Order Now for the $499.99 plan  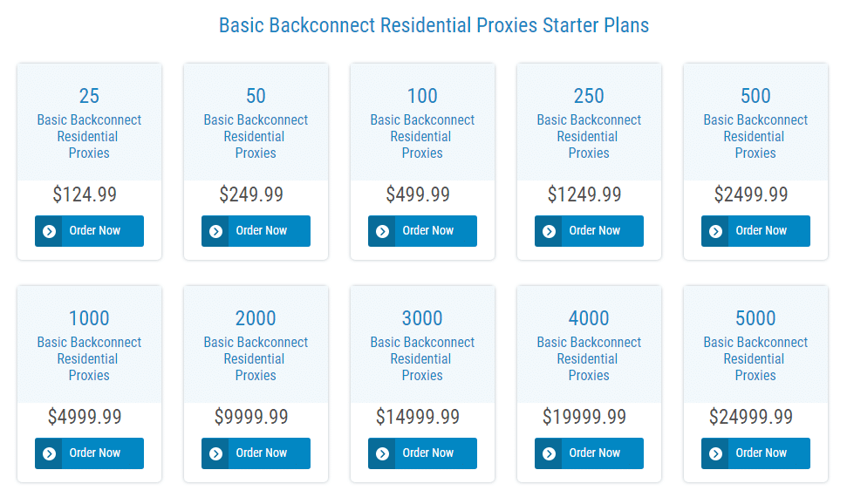point(422,231)
